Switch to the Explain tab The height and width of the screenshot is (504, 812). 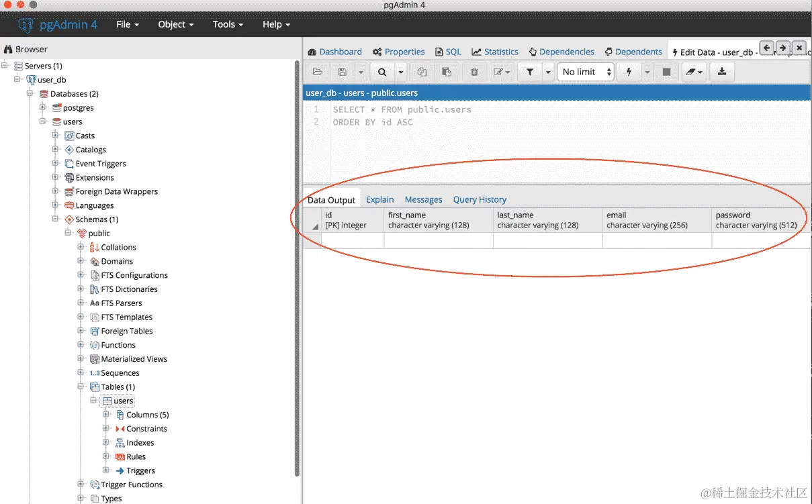pos(380,200)
